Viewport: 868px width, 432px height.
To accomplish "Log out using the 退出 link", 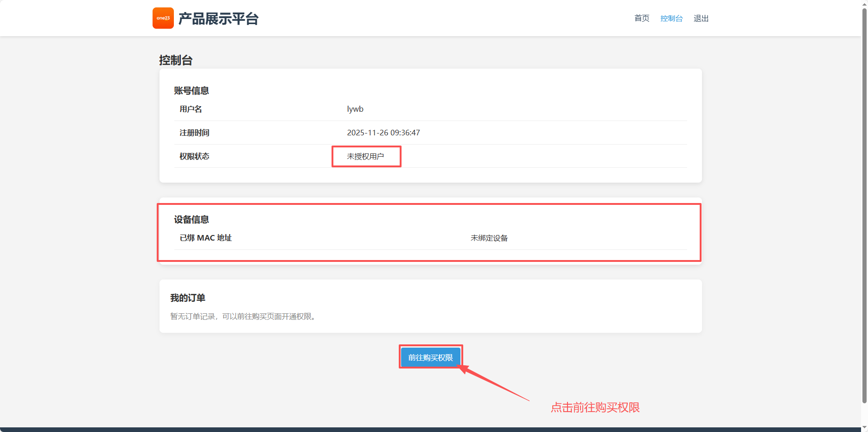I will coord(701,19).
